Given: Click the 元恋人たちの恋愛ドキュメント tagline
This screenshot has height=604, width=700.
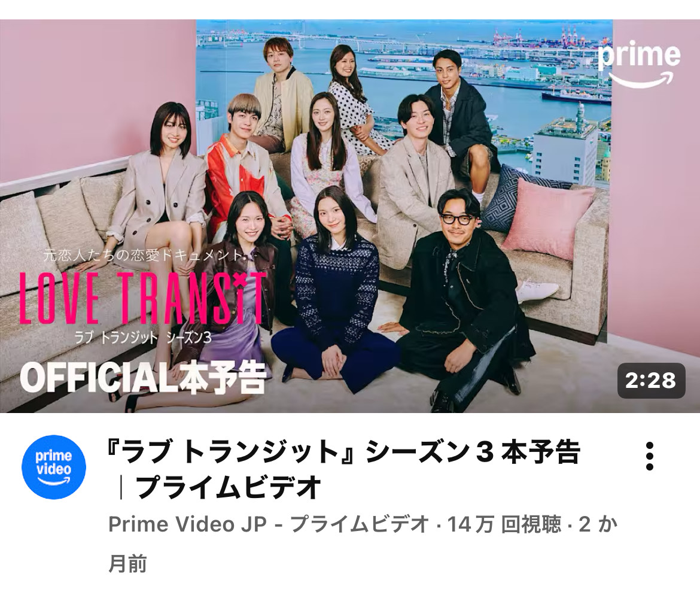Looking at the screenshot, I should pos(144,255).
